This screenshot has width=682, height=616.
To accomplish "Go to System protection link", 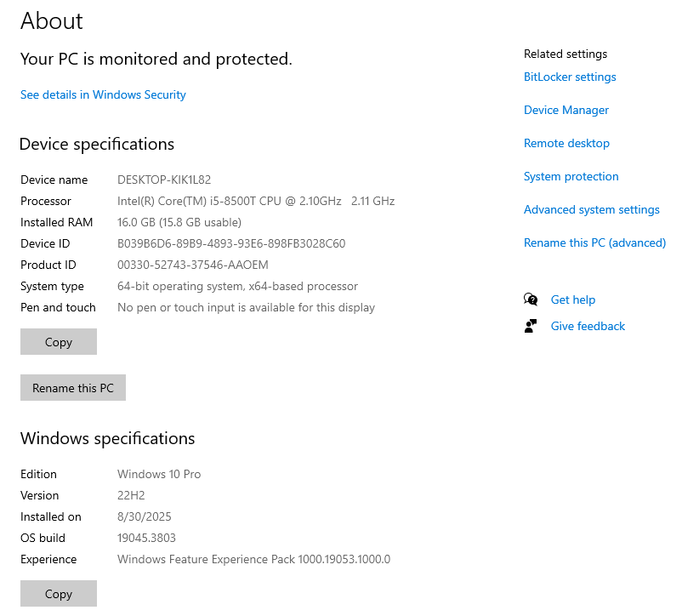I will tap(571, 176).
